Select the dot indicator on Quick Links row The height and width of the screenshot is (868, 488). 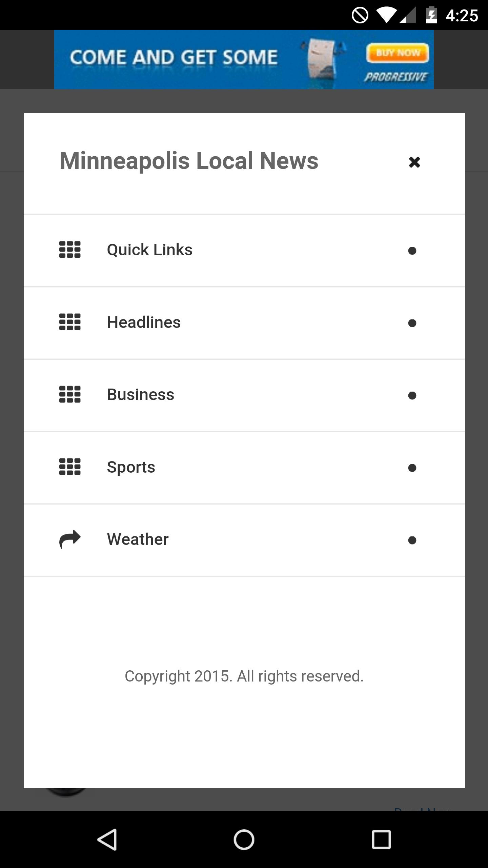coord(412,251)
